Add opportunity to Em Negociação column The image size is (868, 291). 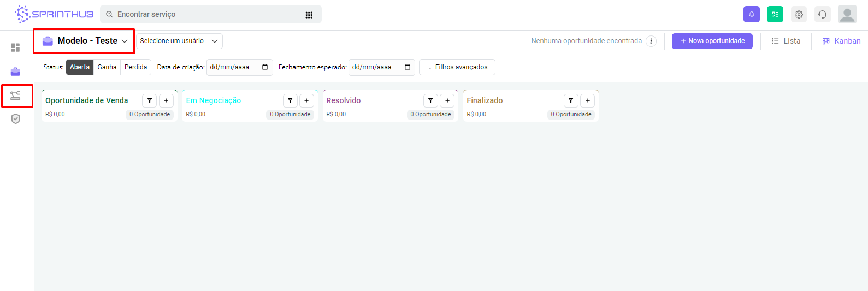coord(306,100)
